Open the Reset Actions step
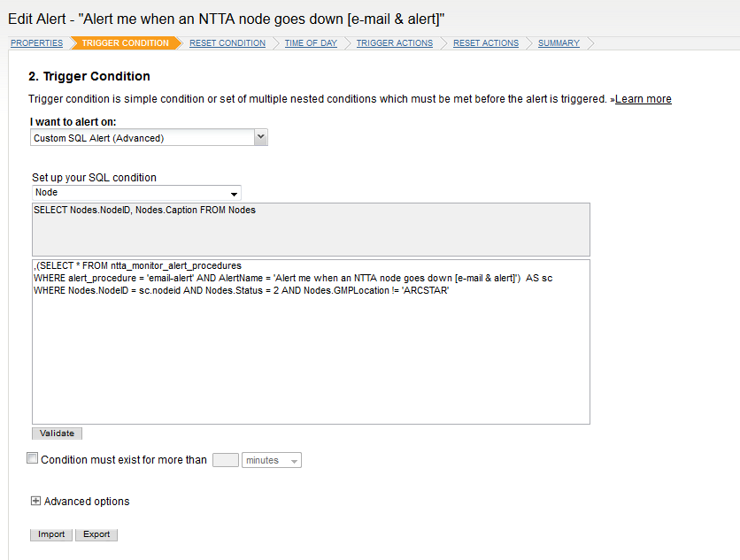Viewport: 740px width, 560px height. click(x=486, y=43)
